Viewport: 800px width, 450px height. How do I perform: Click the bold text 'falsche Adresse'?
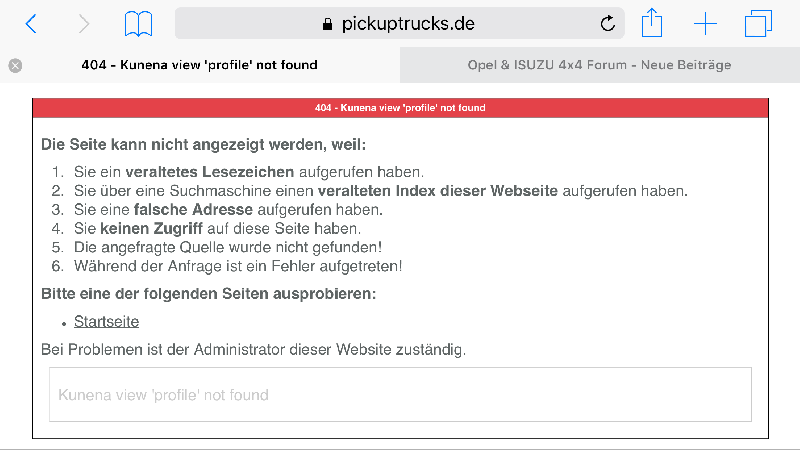click(193, 210)
